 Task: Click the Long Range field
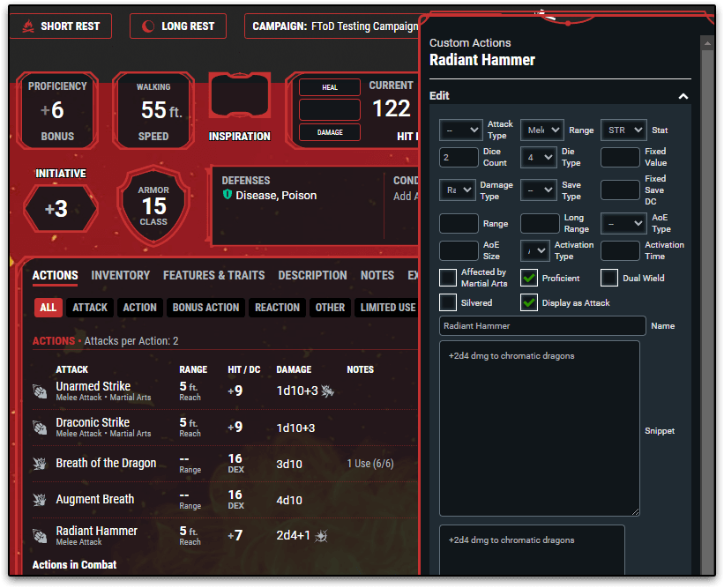(x=540, y=223)
